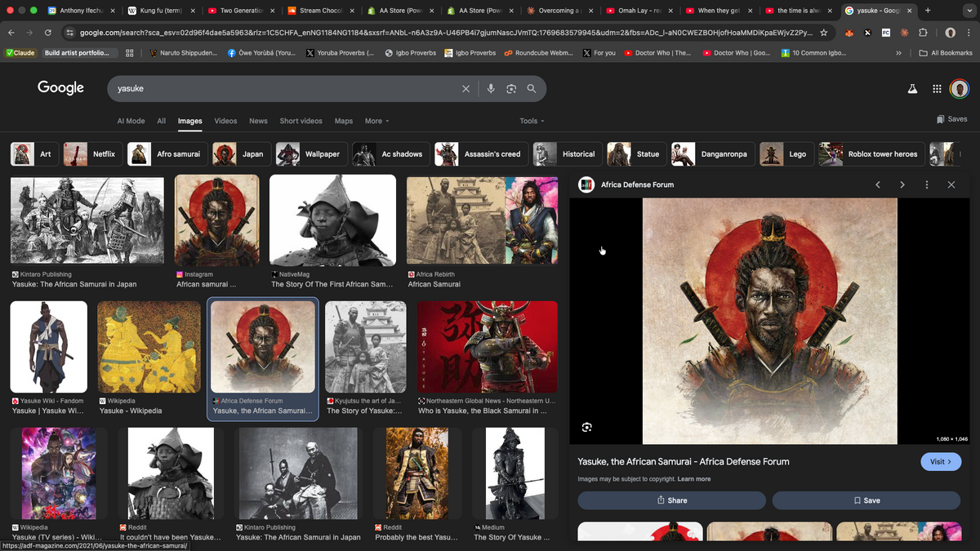Open the Google apps grid
980x551 pixels.
pos(937,88)
